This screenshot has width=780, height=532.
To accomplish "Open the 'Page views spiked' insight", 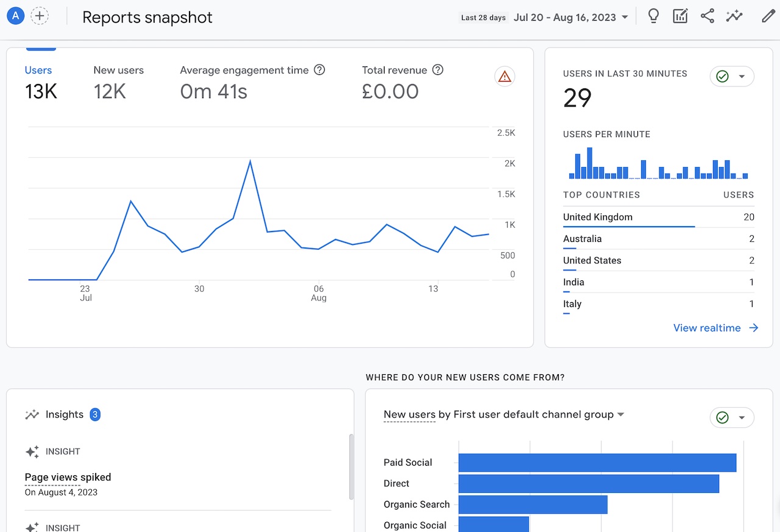I will pyautogui.click(x=68, y=477).
